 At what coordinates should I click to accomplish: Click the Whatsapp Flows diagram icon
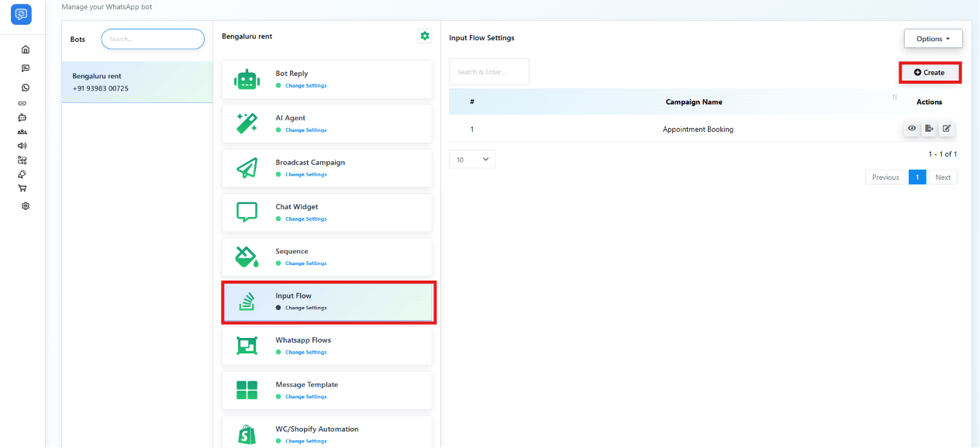247,346
